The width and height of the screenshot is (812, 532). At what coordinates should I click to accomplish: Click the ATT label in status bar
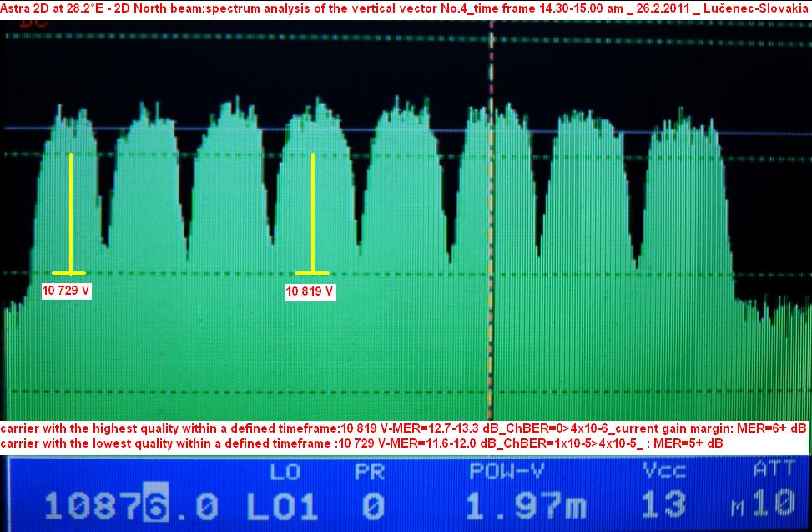tap(774, 473)
